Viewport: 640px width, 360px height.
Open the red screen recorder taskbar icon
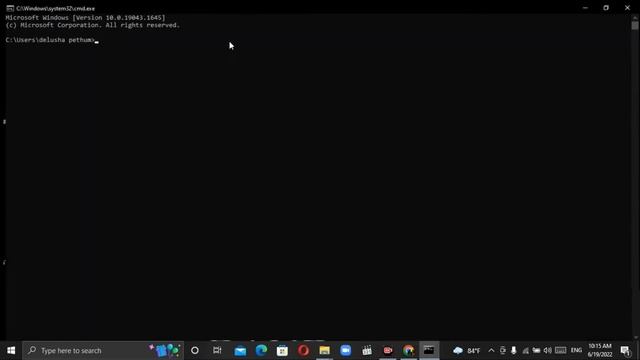(x=388, y=351)
